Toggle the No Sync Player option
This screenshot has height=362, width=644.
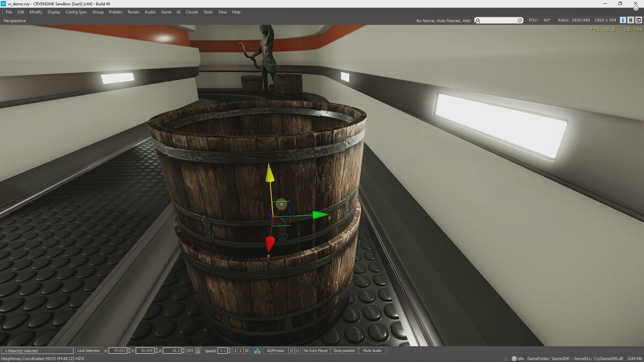[316, 351]
